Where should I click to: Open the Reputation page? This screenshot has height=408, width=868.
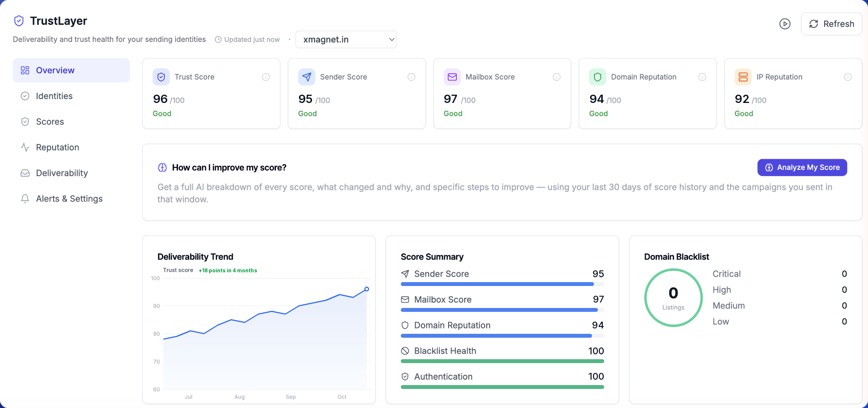[71, 147]
